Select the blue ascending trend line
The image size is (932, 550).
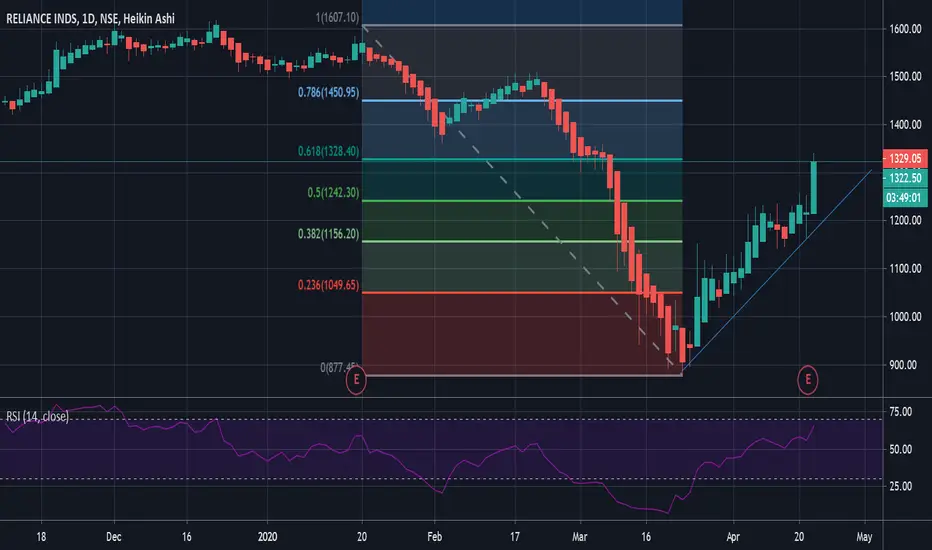pos(776,270)
